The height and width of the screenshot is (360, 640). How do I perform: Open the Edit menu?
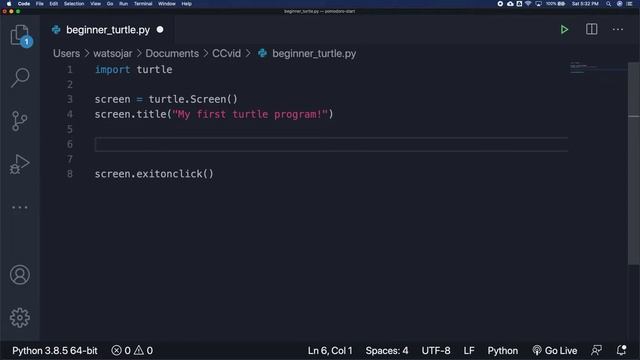coord(53,4)
